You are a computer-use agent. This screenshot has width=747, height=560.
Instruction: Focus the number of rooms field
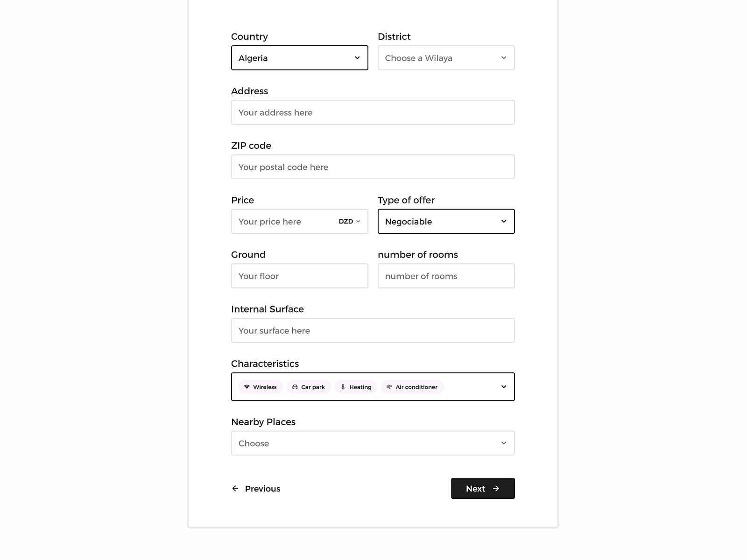446,276
